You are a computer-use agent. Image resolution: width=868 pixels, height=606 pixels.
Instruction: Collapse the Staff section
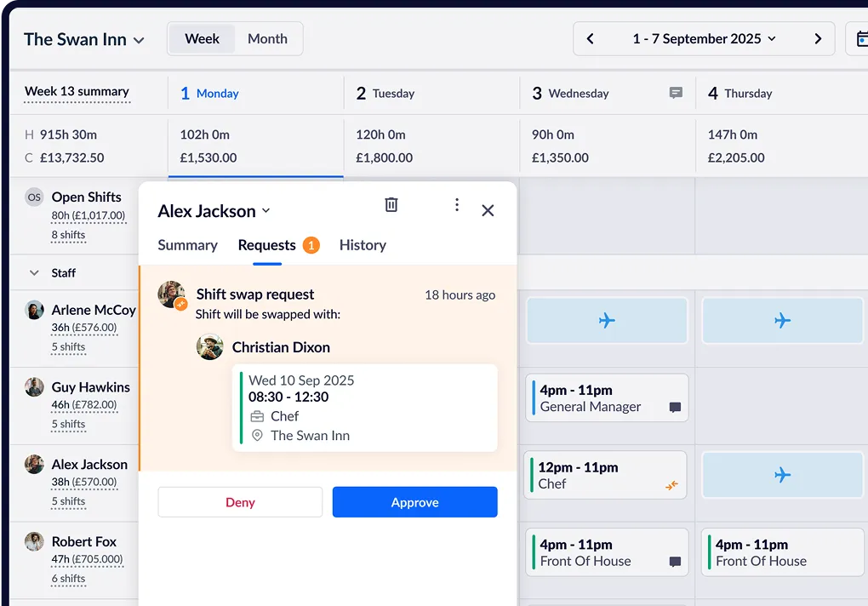(x=32, y=273)
